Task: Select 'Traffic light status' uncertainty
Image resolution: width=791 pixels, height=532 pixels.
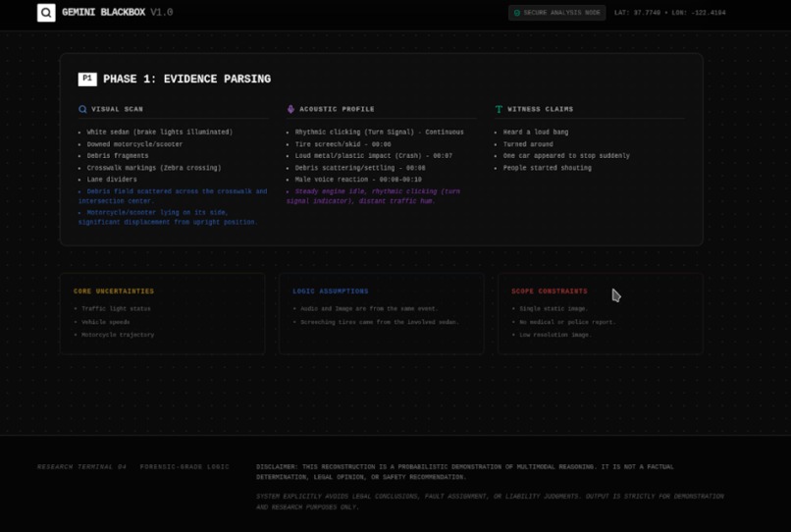Action: pos(116,308)
